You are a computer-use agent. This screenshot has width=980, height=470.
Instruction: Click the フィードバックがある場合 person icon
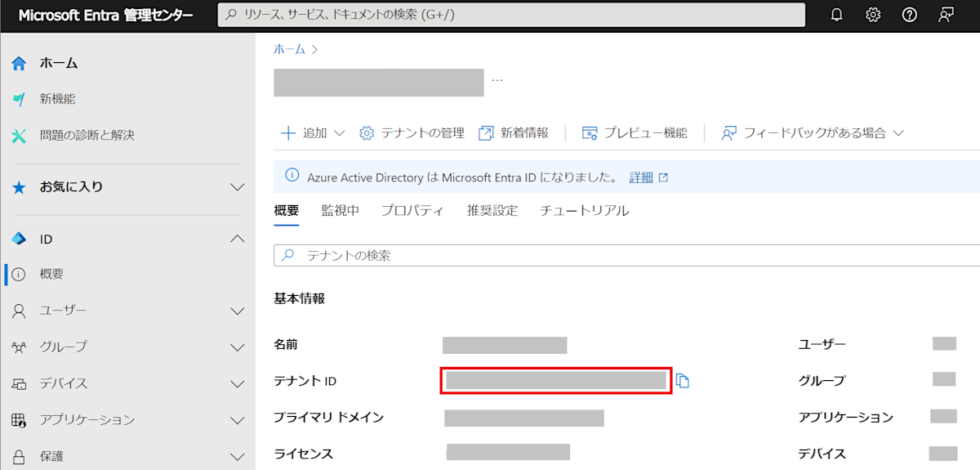point(728,133)
